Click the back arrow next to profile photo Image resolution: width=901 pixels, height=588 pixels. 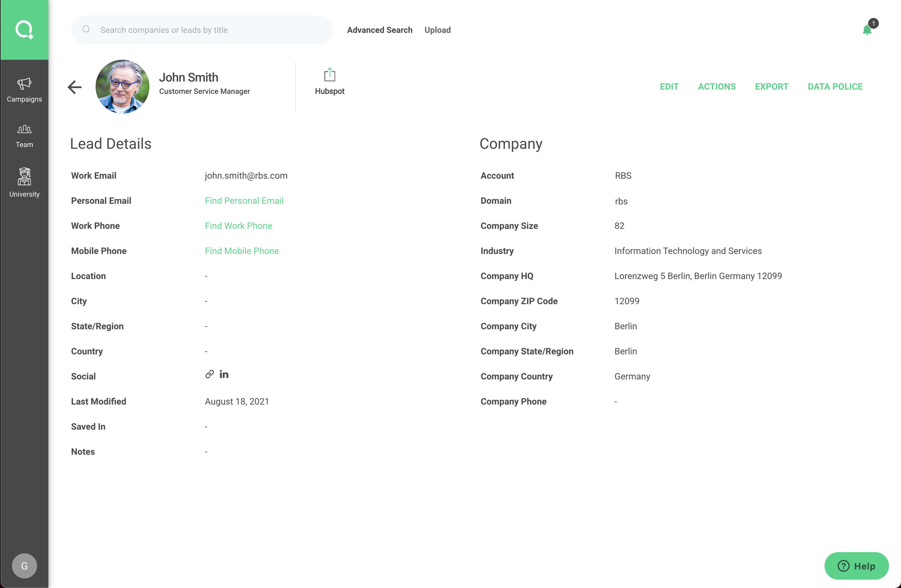click(x=75, y=87)
